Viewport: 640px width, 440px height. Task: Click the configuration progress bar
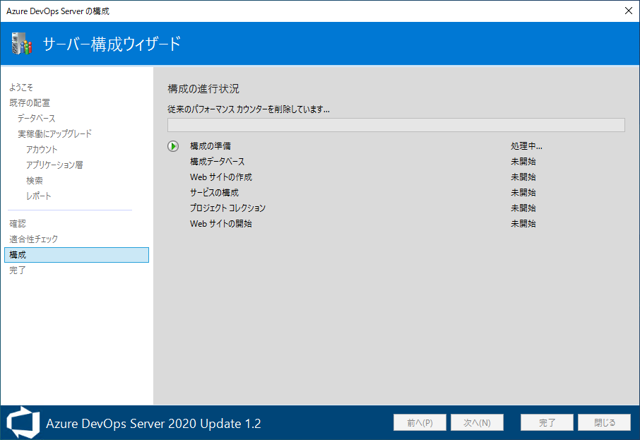(396, 125)
